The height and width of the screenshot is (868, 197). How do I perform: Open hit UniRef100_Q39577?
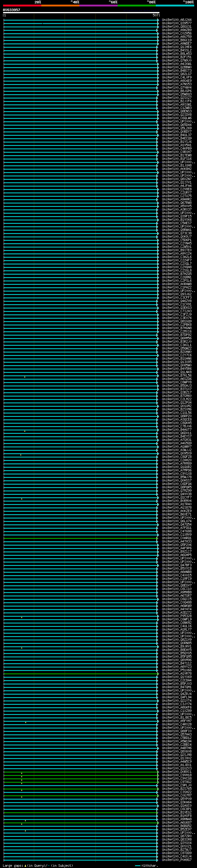pos(177,23)
